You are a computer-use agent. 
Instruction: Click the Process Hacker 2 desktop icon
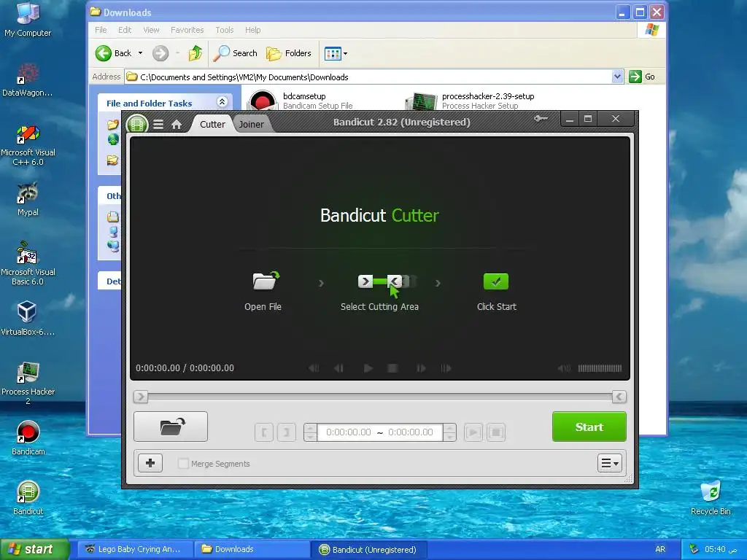pos(28,384)
